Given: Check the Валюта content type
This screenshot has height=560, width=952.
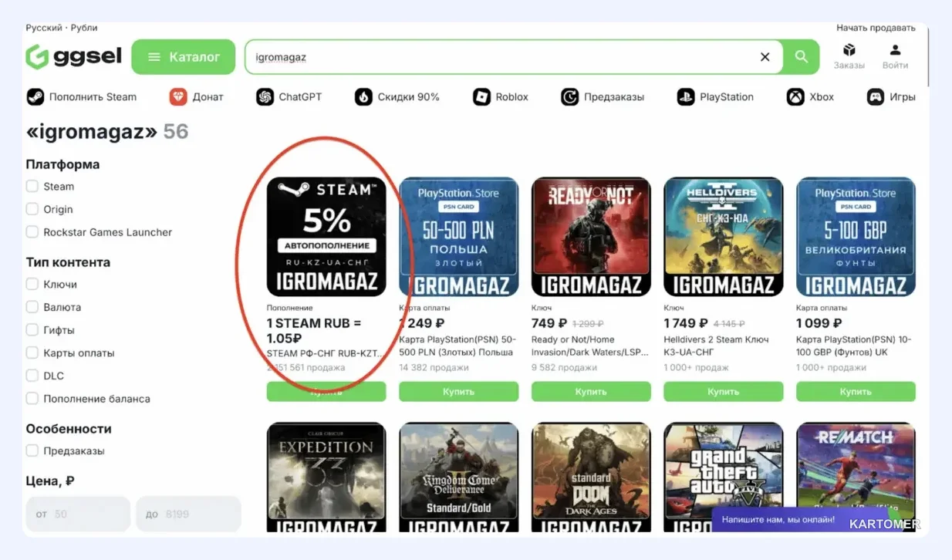Looking at the screenshot, I should click(32, 307).
